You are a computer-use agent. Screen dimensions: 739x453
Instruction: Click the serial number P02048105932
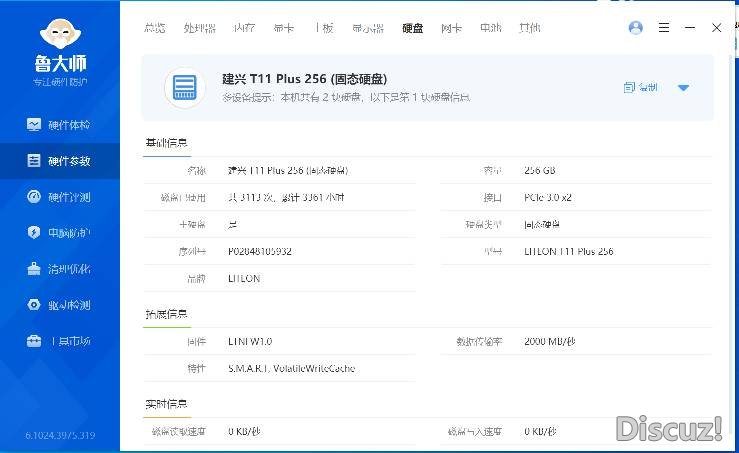[x=260, y=252]
